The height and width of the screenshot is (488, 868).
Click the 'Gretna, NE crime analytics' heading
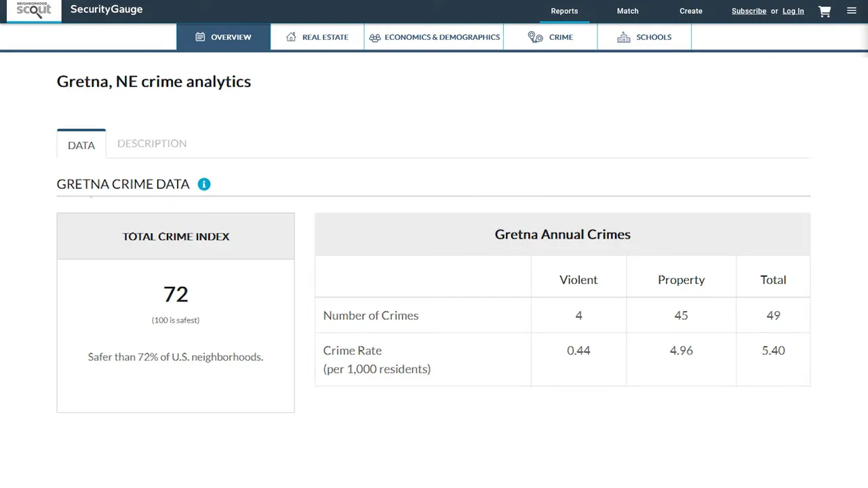click(x=154, y=81)
